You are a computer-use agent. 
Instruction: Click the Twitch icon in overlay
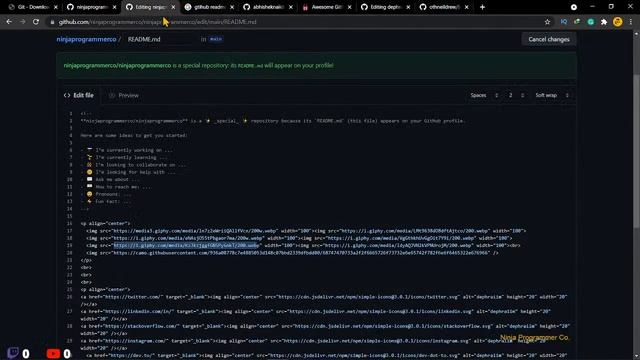(13, 353)
